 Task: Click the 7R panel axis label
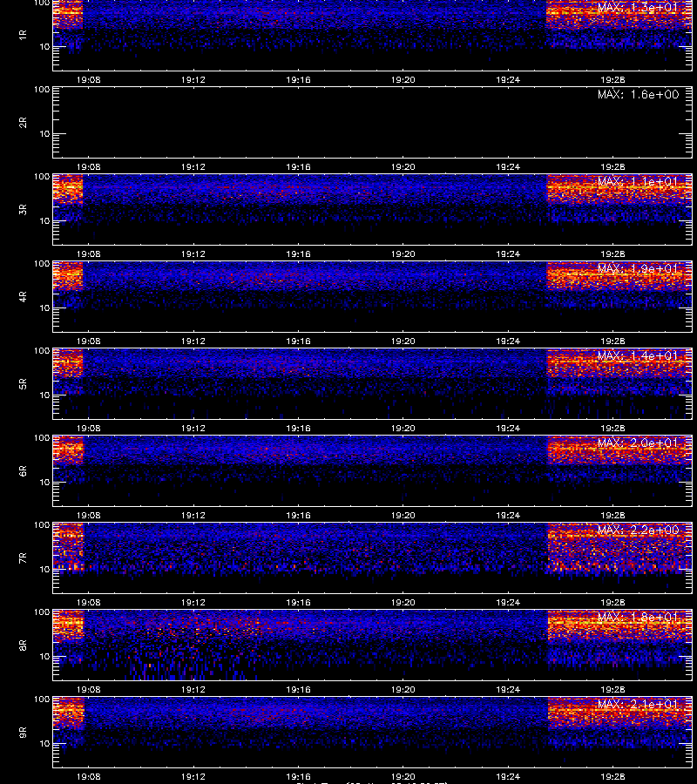pos(23,558)
